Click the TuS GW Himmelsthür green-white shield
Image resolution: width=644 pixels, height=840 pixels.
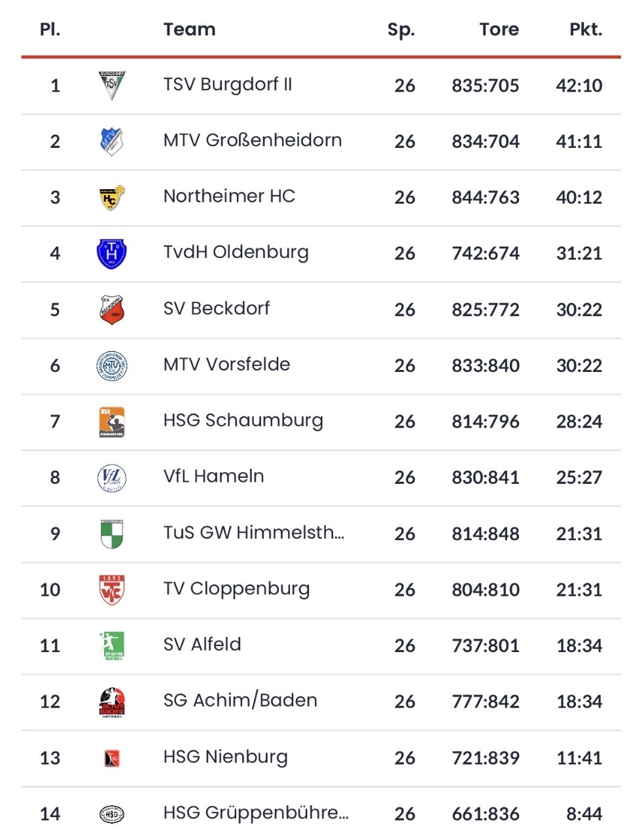click(111, 534)
